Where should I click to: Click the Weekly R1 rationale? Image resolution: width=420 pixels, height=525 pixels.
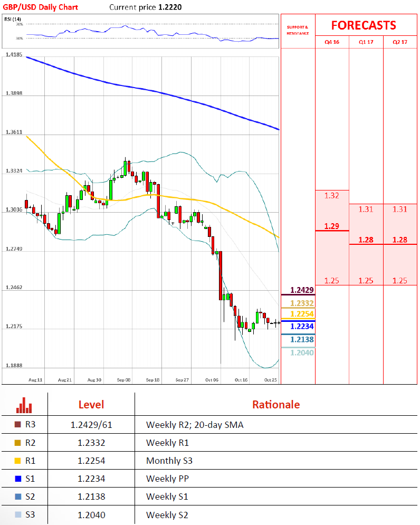click(167, 443)
